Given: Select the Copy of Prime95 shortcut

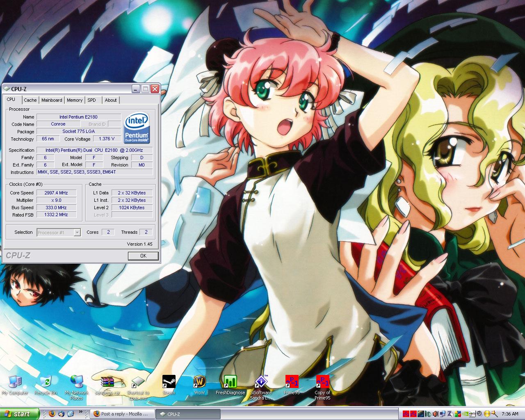Looking at the screenshot, I should click(x=322, y=388).
